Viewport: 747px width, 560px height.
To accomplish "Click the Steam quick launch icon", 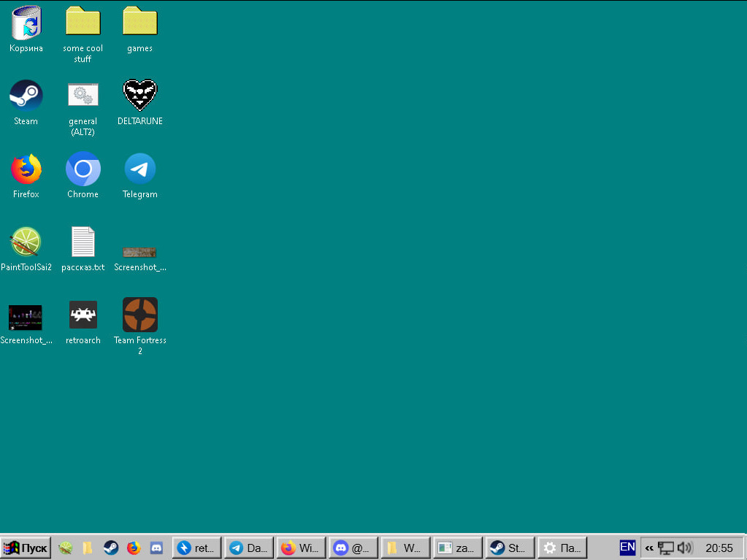I will point(110,548).
